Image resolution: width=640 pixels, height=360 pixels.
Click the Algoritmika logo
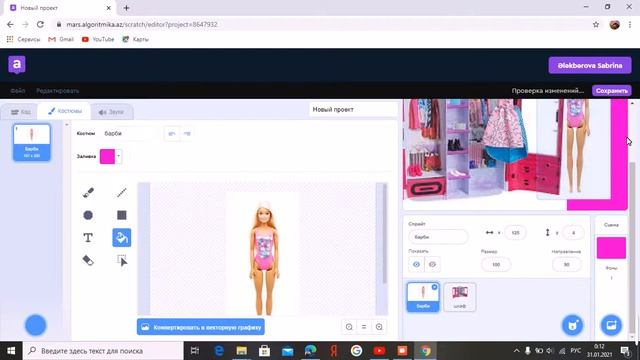[x=17, y=65]
